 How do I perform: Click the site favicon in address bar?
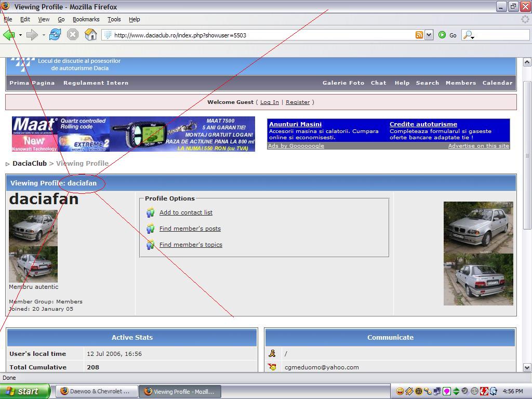coord(108,35)
